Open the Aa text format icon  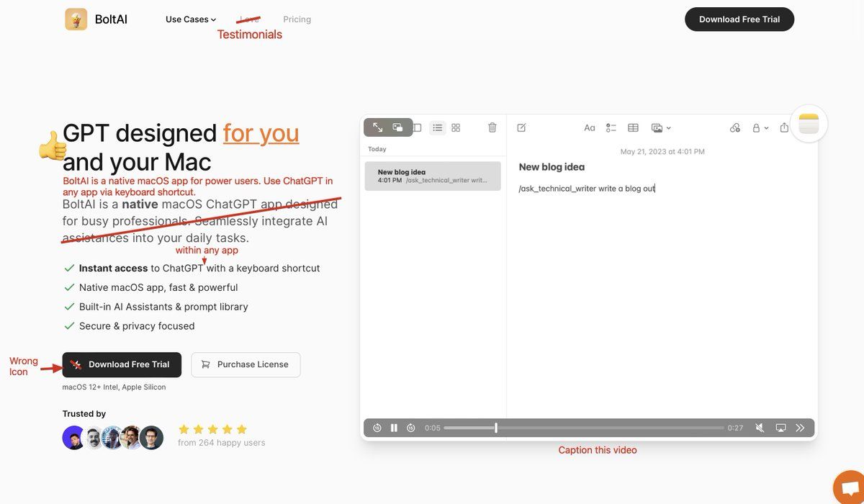(x=590, y=127)
